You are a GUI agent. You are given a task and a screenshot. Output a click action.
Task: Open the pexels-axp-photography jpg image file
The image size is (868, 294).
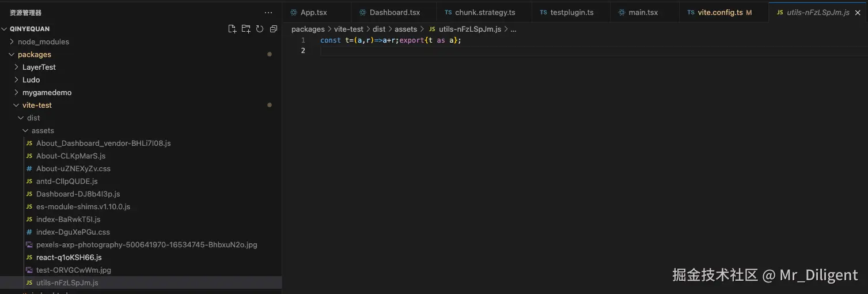[x=146, y=244]
